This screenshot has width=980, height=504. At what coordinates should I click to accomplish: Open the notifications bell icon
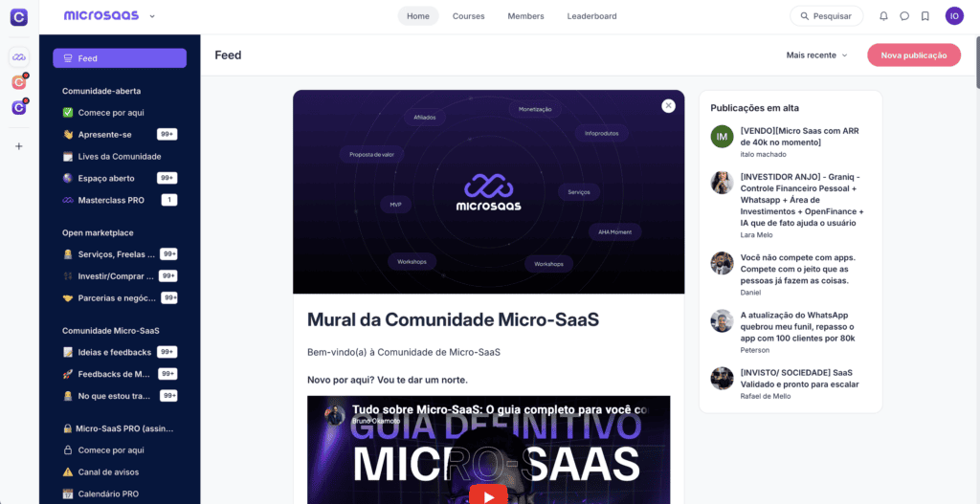tap(883, 16)
